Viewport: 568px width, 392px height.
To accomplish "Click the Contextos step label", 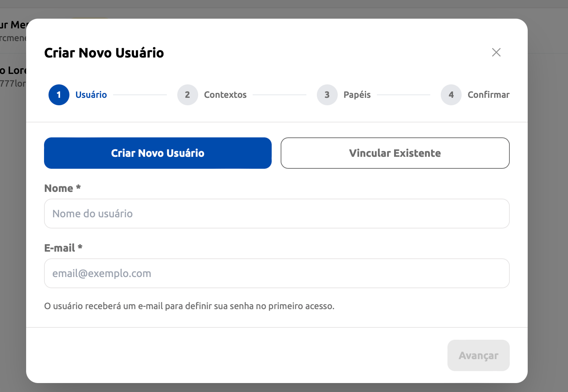I will (225, 95).
